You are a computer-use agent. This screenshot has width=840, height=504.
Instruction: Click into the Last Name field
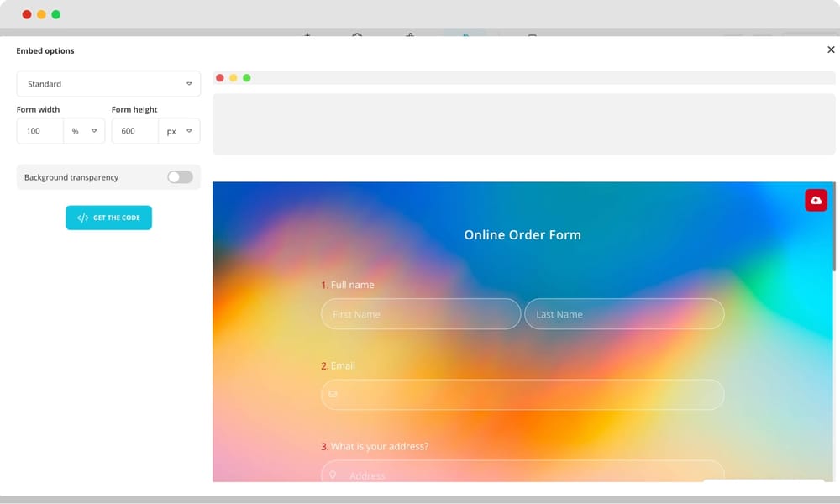click(623, 314)
